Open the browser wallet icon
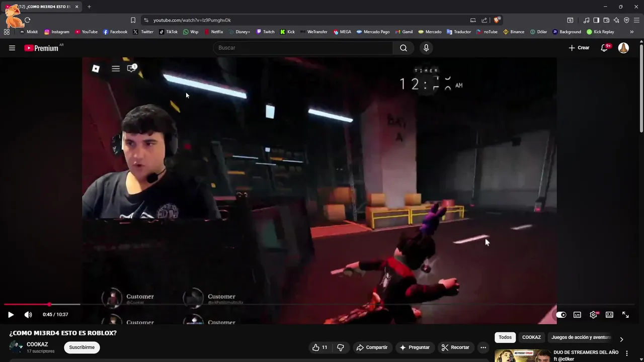Screen dimensions: 644x362 point(606,20)
